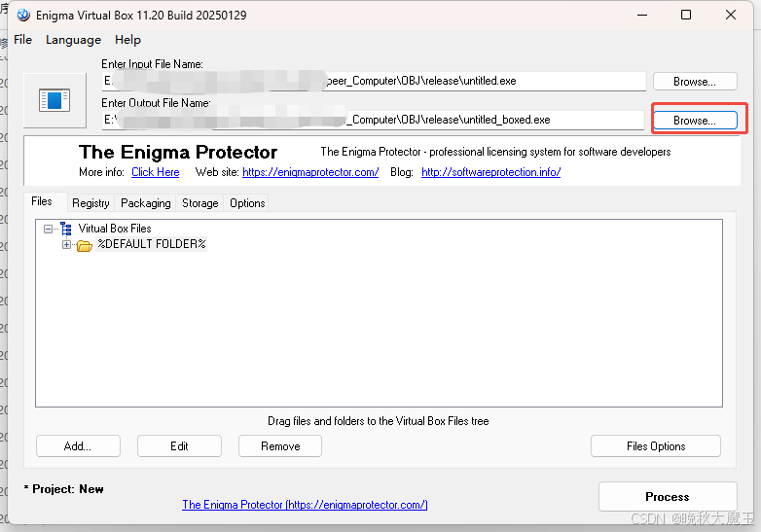Click Browse for the input file name
This screenshot has height=532, width=761.
click(x=695, y=82)
